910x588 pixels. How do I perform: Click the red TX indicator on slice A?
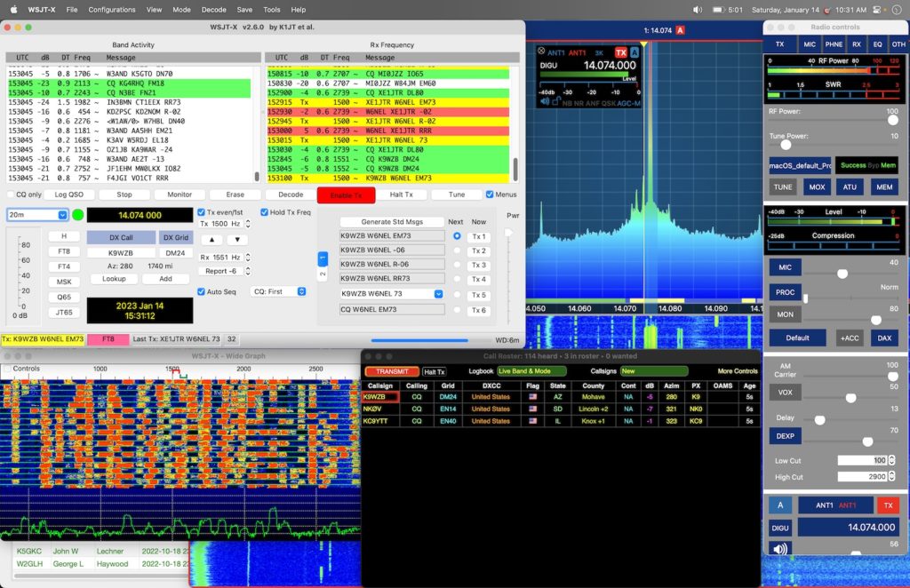621,52
